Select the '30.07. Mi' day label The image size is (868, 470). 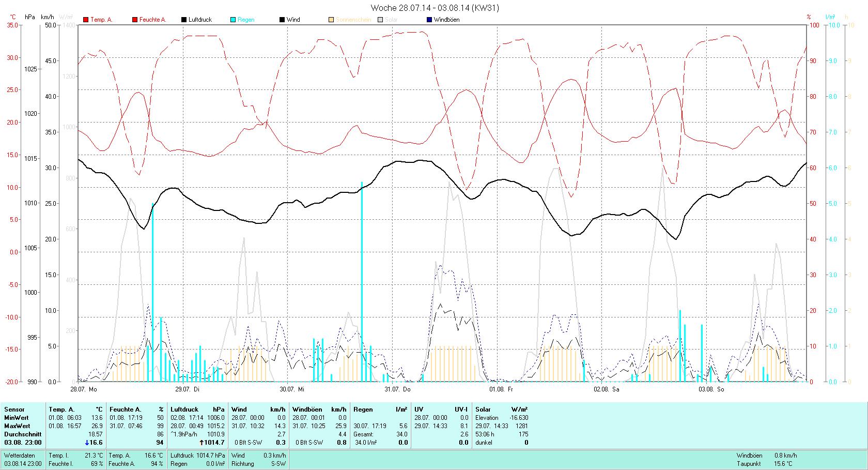point(292,389)
